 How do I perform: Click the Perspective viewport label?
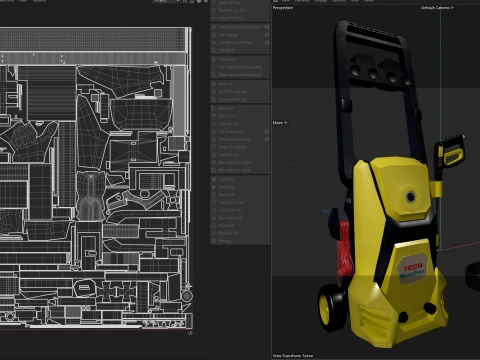click(x=283, y=8)
